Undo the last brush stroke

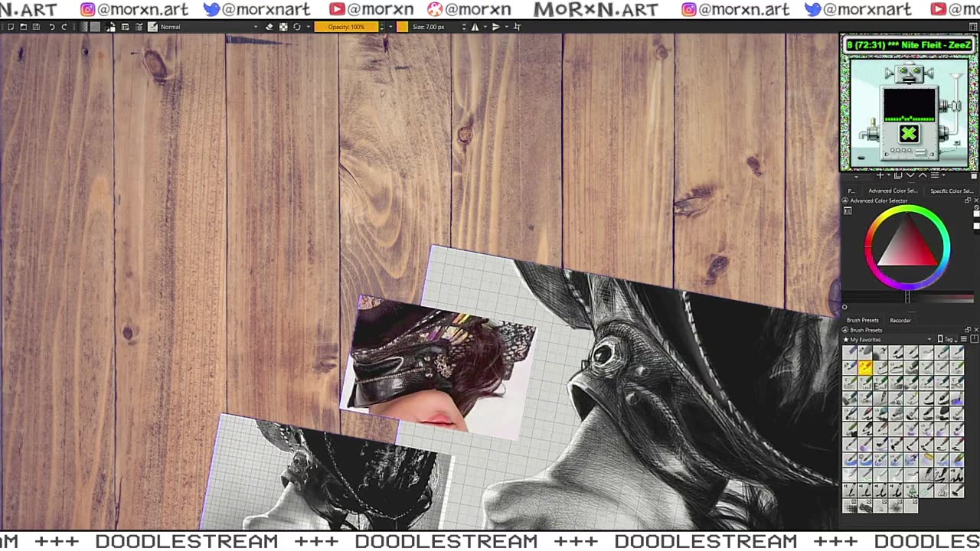51,27
